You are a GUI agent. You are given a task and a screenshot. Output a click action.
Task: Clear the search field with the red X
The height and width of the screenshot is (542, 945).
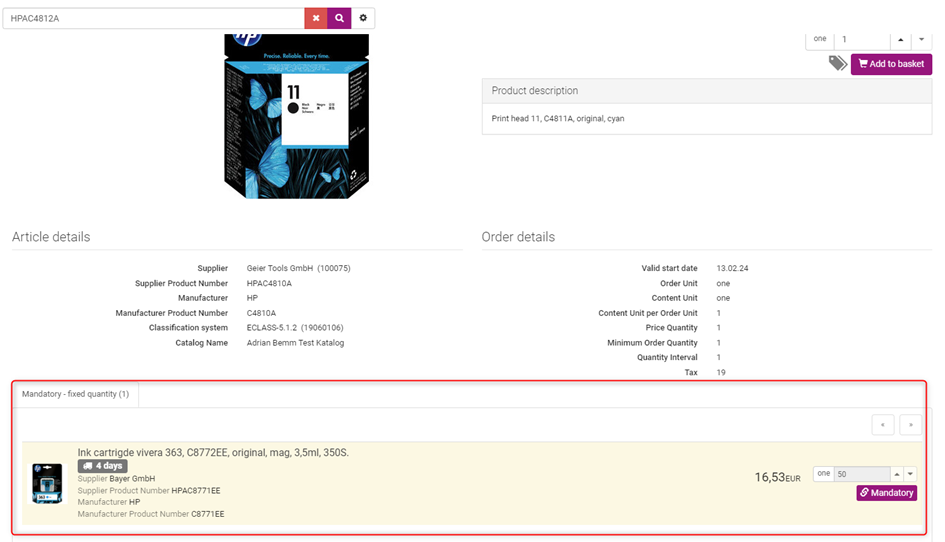click(x=316, y=18)
